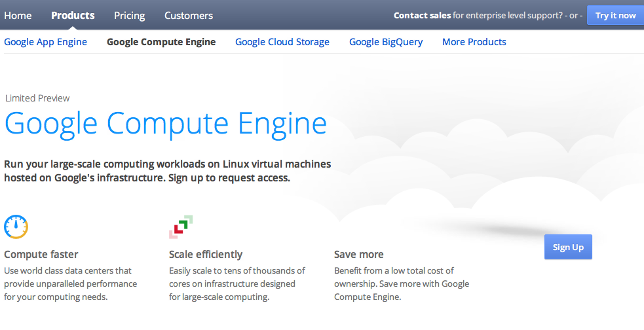Screen dimensions: 644x330
Task: Click the Limited Preview label
Action: [37, 98]
